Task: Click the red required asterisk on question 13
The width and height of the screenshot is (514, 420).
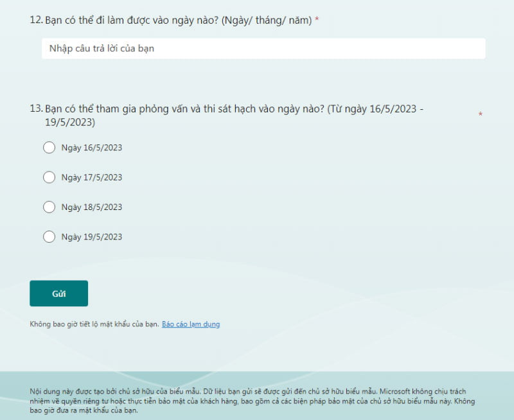Action: [x=480, y=115]
